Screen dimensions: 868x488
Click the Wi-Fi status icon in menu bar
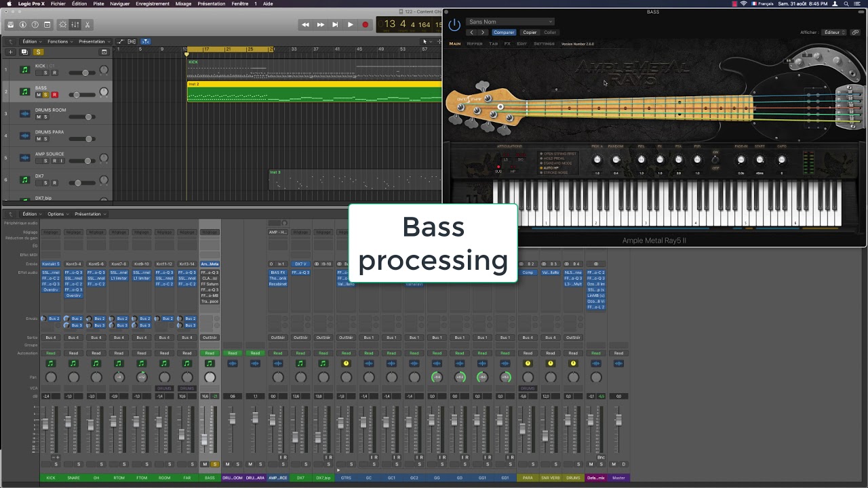coord(744,3)
